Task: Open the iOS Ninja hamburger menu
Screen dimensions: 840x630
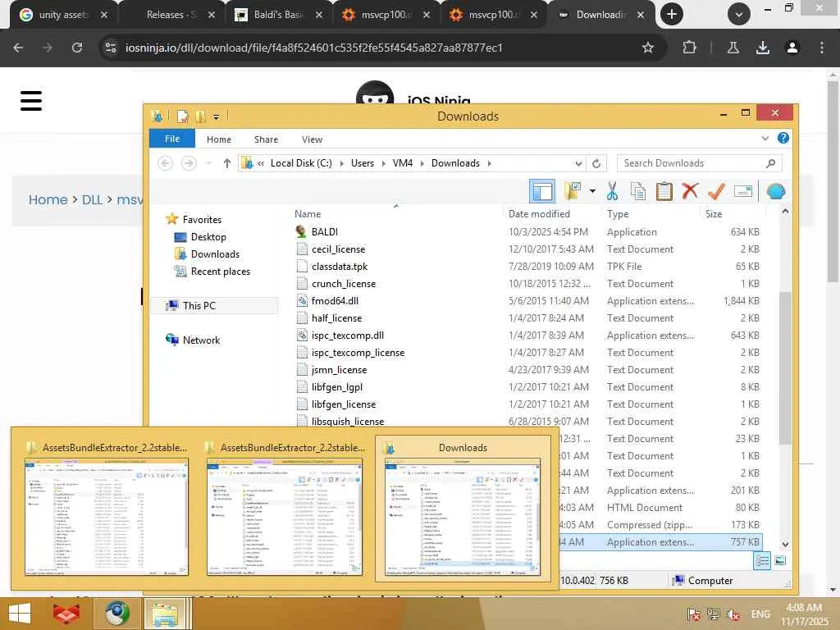Action: point(31,101)
